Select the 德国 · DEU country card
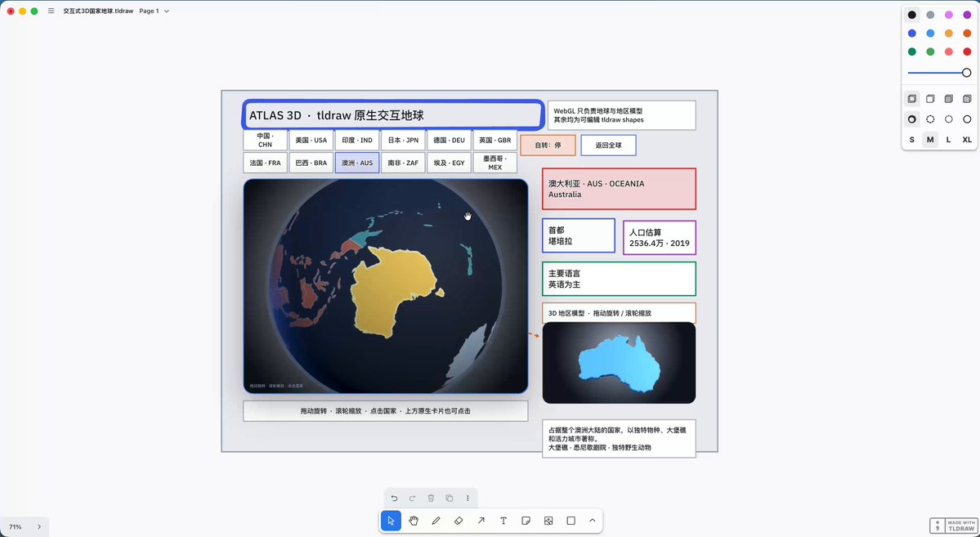This screenshot has height=537, width=980. tap(449, 140)
